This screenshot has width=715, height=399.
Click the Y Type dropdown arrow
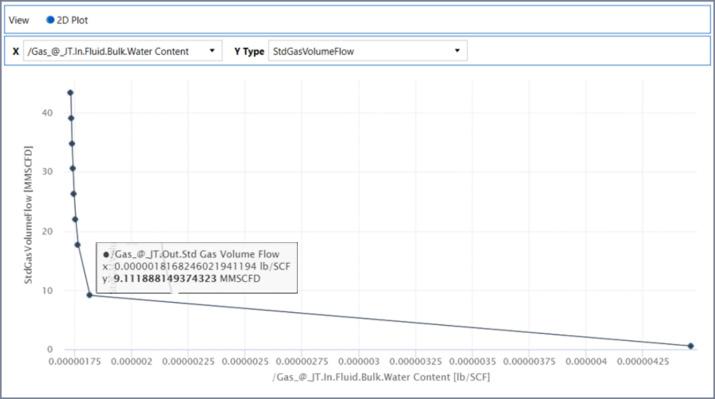[x=457, y=51]
